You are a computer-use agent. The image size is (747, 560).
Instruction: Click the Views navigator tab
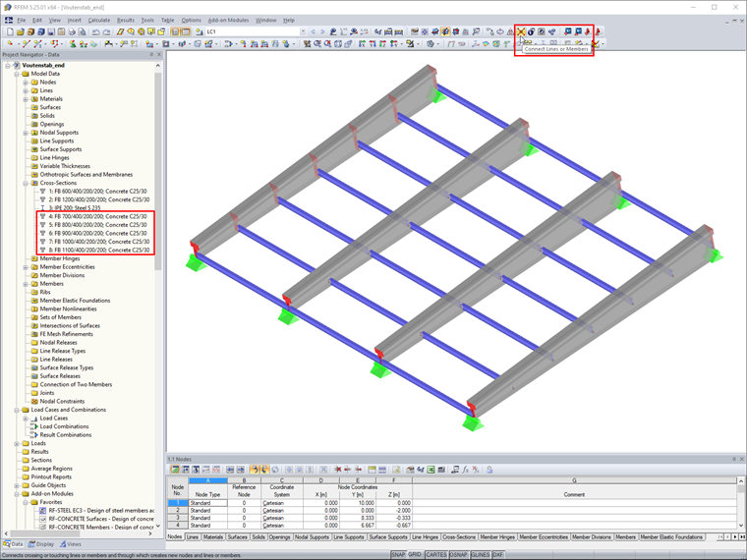click(x=71, y=544)
